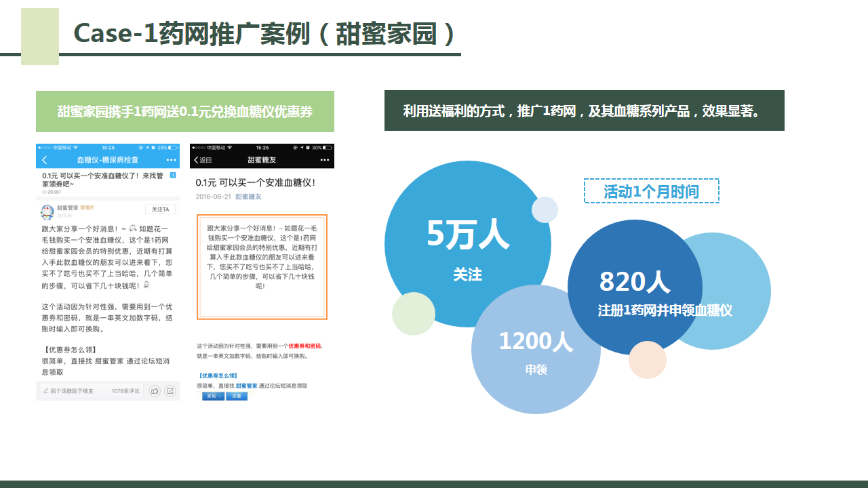
Task: Tap the share icon beside like button
Action: [170, 390]
